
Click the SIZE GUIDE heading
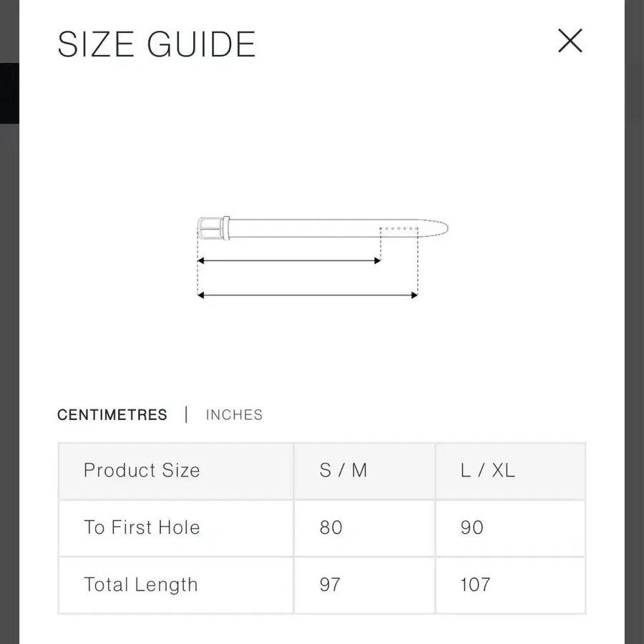pos(157,44)
